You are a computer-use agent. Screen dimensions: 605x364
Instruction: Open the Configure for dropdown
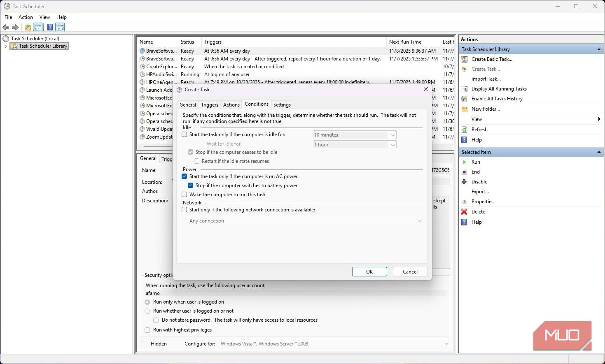click(x=334, y=344)
